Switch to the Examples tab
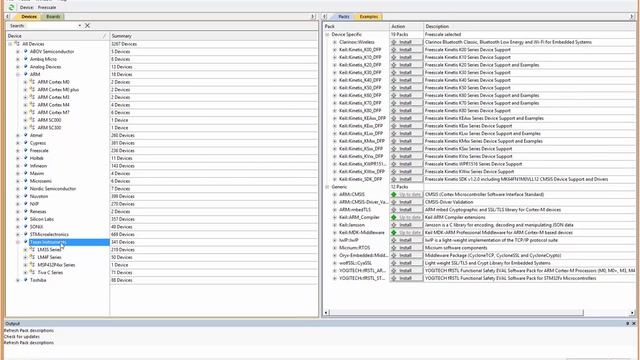Viewport: 640px width, 360px height. click(369, 16)
